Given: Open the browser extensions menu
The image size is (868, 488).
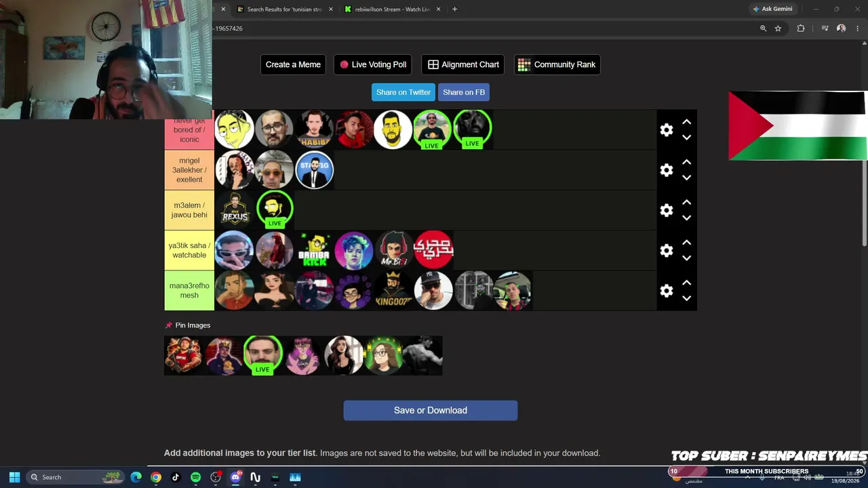Looking at the screenshot, I should click(801, 28).
